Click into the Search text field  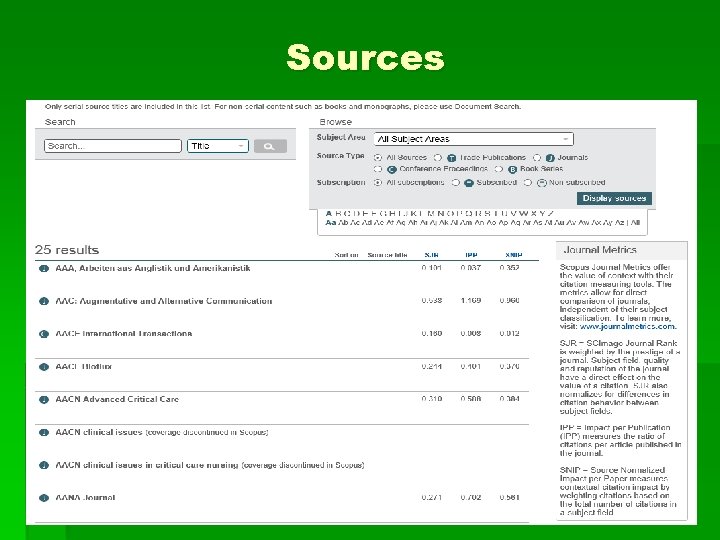coord(113,146)
